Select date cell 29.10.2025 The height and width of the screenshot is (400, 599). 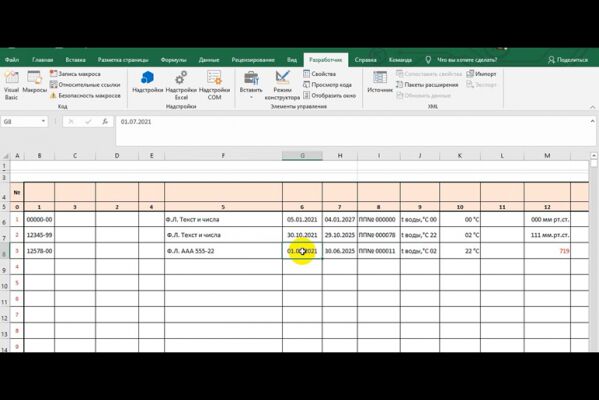(x=340, y=235)
